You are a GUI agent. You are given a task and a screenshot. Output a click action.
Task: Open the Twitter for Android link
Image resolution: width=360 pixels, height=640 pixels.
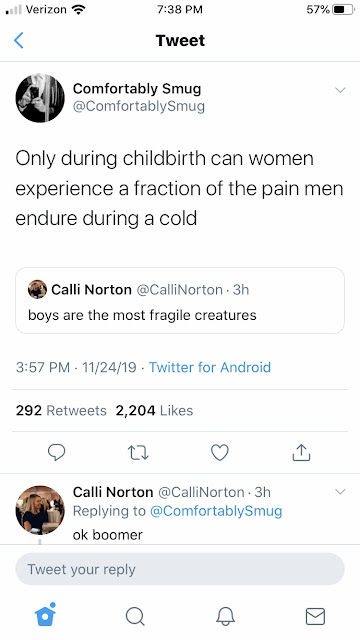coord(210,367)
